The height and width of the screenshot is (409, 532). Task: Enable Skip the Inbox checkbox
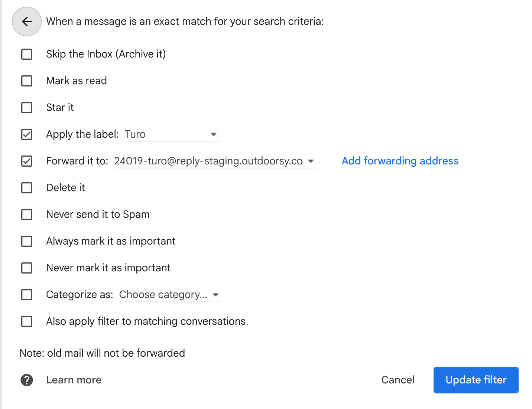(27, 54)
